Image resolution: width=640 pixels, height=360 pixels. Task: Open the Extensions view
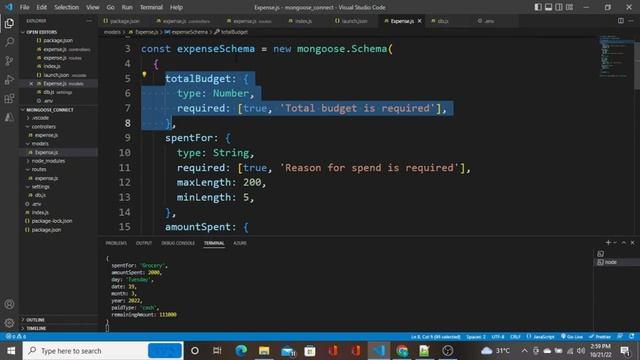point(9,98)
